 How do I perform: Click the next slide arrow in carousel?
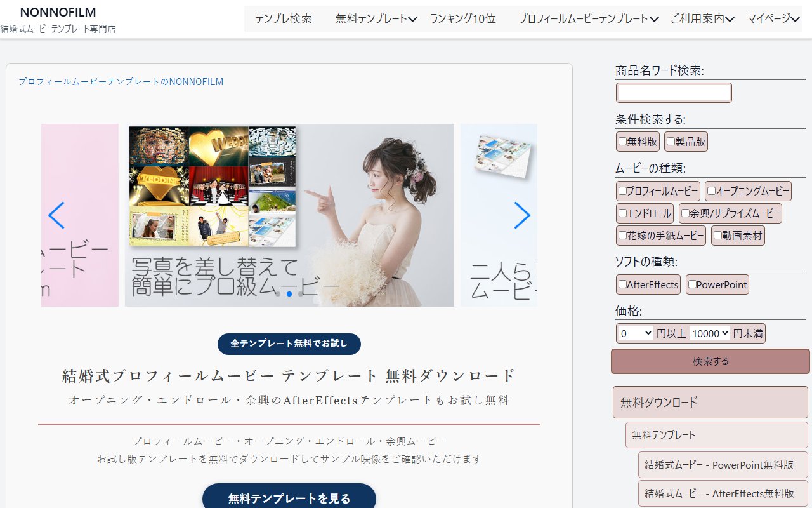[x=521, y=215]
